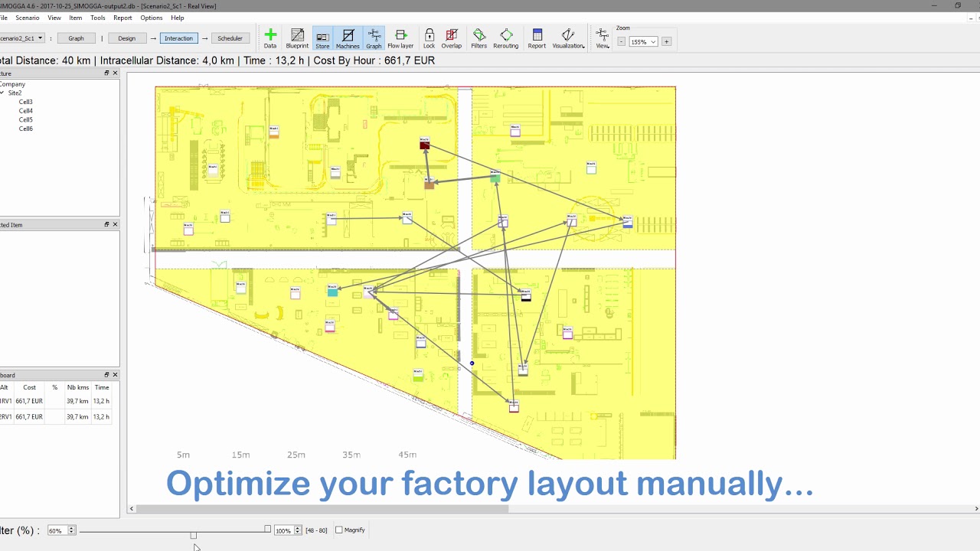Open the Blueprint tool
The width and height of the screenshot is (980, 551).
pos(297,38)
